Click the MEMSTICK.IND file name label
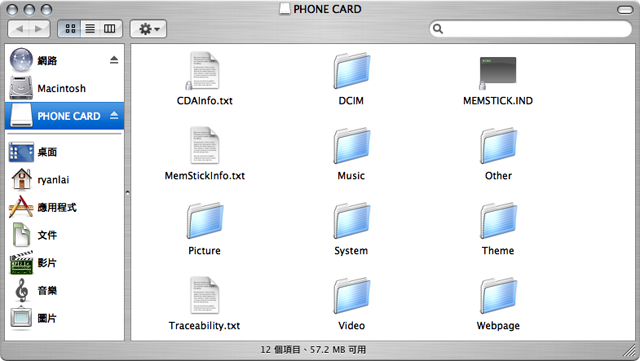Viewport: 640px width, 361px height. pos(498,101)
